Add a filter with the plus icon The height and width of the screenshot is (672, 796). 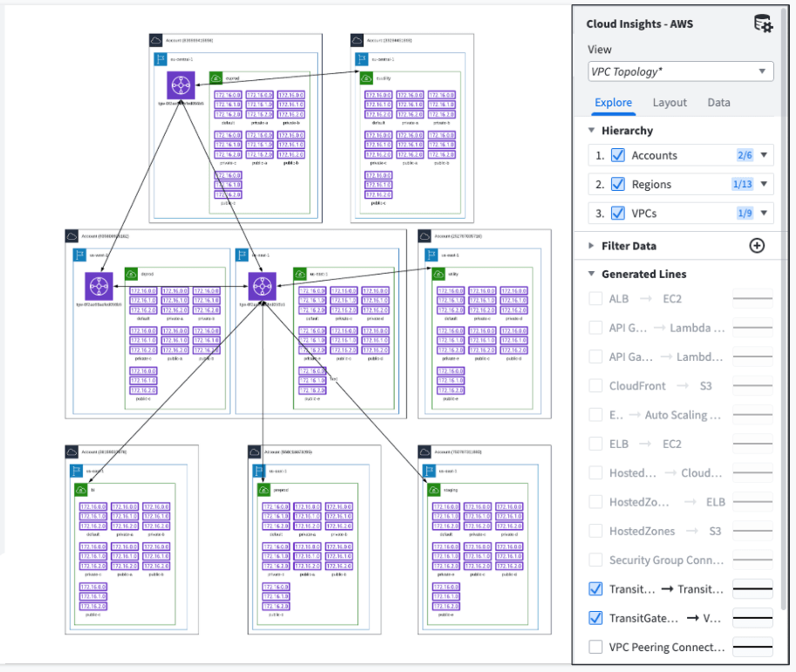[757, 246]
